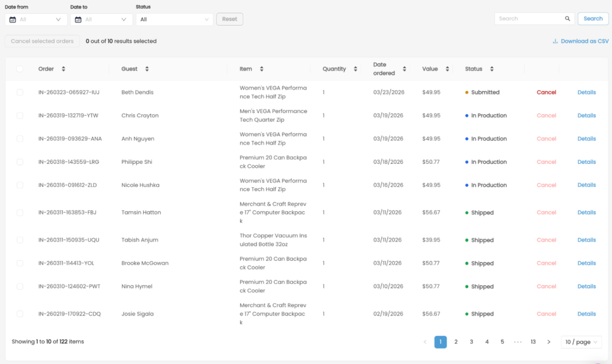Click Download as CSV link
The image size is (612, 364).
580,42
